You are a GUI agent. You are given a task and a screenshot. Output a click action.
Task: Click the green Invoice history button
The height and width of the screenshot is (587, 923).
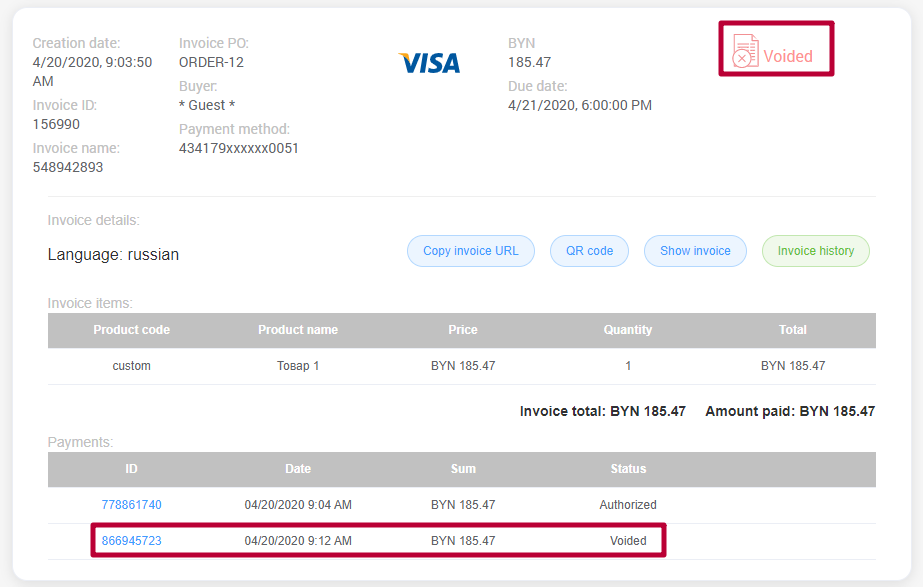[x=815, y=251]
